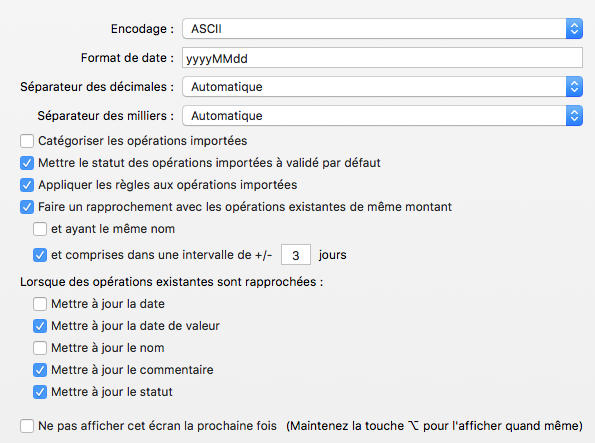Click the blue arrows of Encodage popup
The image size is (595, 443).
(574, 28)
